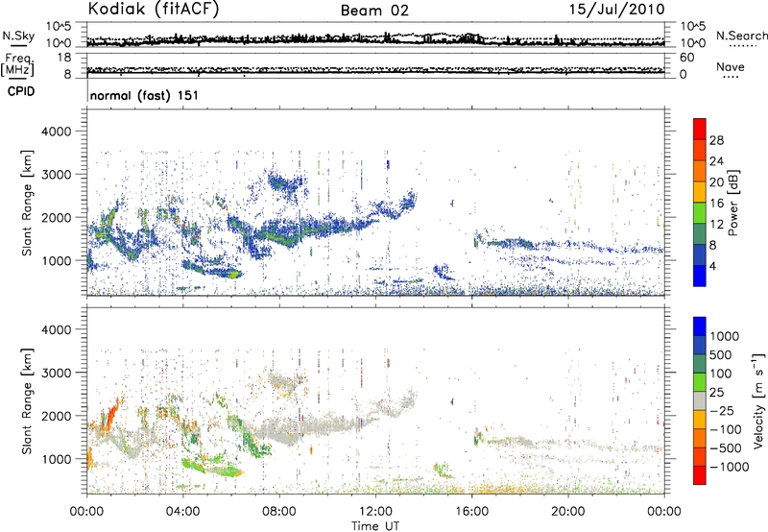This screenshot has height=532, width=768.
Task: Click the "CPID" label
Action: pyautogui.click(x=21, y=91)
